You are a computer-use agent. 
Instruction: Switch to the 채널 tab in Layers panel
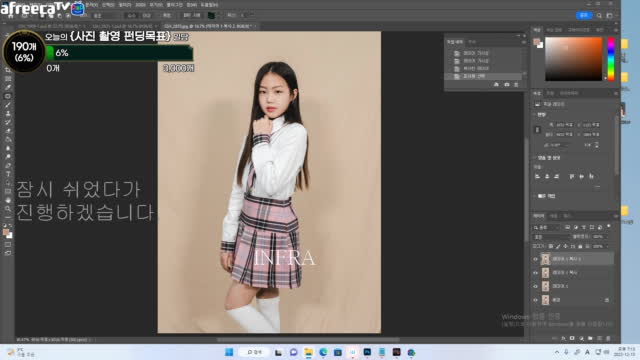coord(553,216)
